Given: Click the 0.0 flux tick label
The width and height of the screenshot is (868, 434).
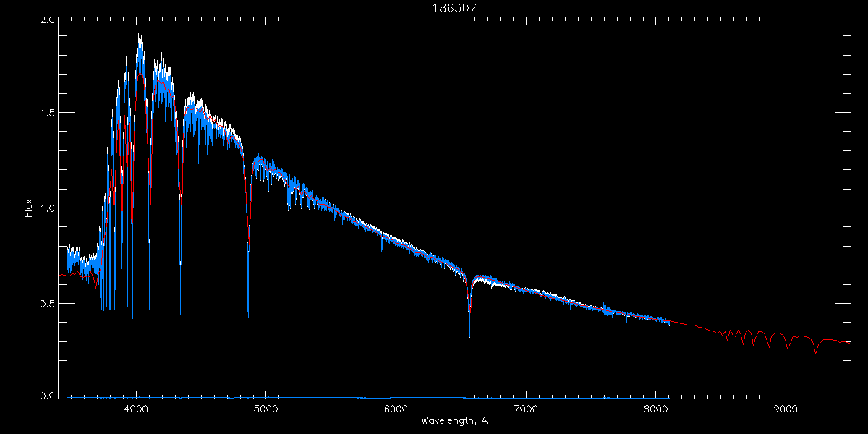Looking at the screenshot, I should click(46, 396).
